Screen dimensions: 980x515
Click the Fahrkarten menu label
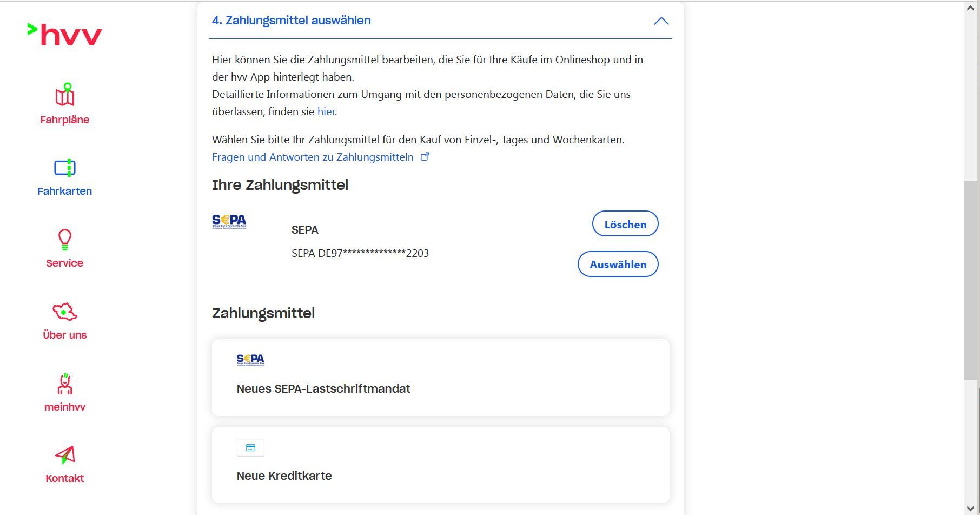[65, 191]
